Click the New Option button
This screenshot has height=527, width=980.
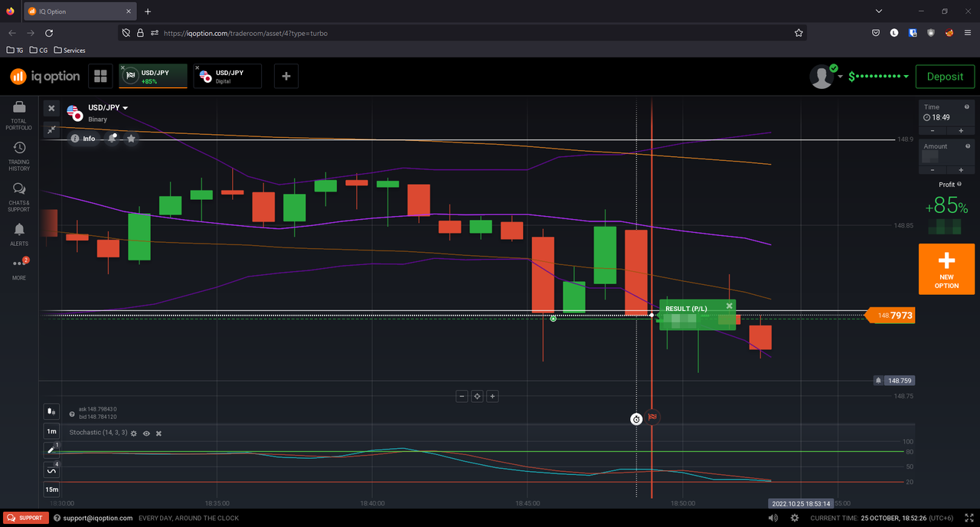pos(946,269)
